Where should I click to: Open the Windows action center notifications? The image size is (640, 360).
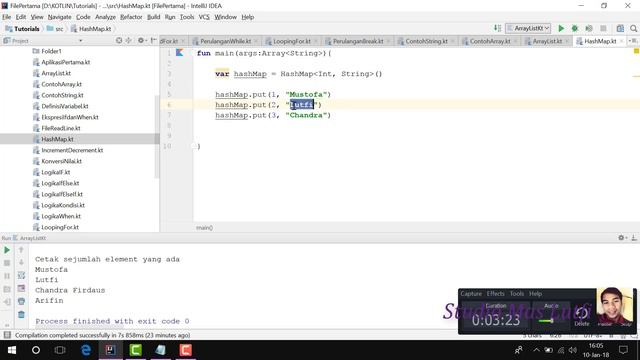[x=623, y=350]
